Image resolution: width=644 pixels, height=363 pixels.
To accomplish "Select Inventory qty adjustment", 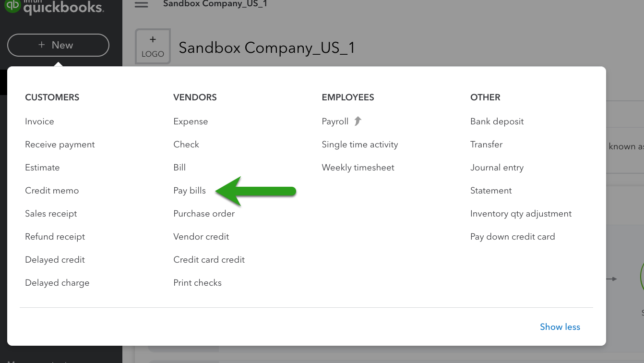I will 521,213.
